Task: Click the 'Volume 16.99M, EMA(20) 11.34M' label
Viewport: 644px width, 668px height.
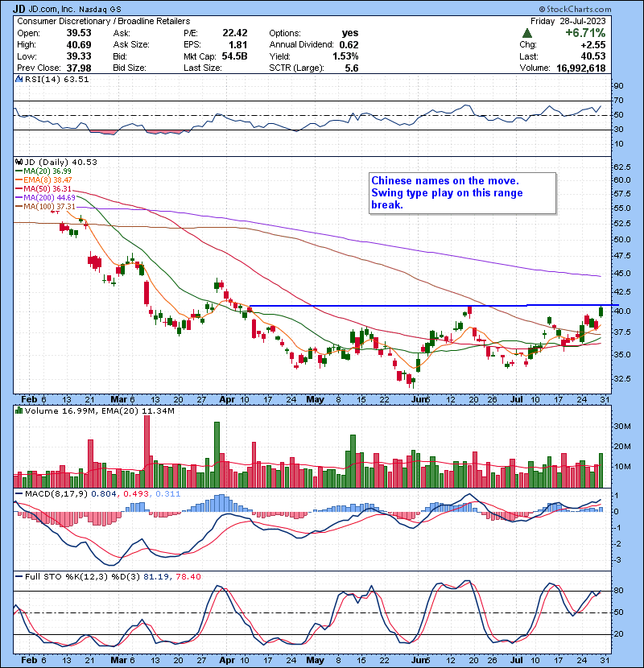Action: point(99,410)
